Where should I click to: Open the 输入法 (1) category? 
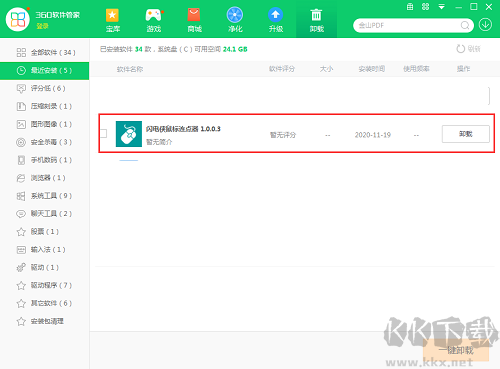click(45, 250)
